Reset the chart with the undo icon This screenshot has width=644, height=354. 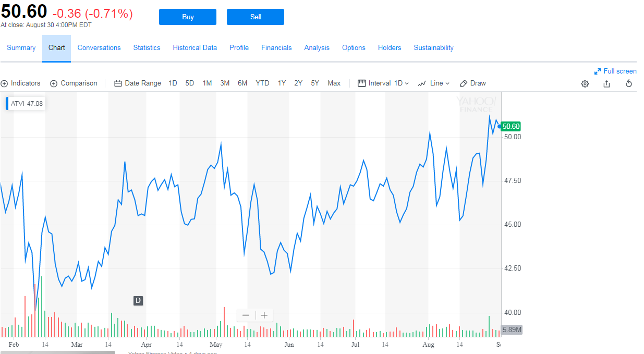pyautogui.click(x=629, y=83)
